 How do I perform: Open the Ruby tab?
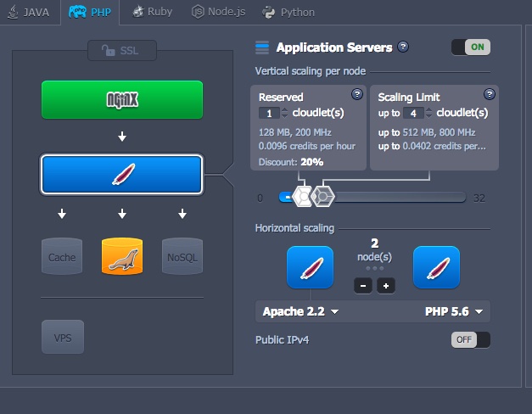[x=153, y=12]
